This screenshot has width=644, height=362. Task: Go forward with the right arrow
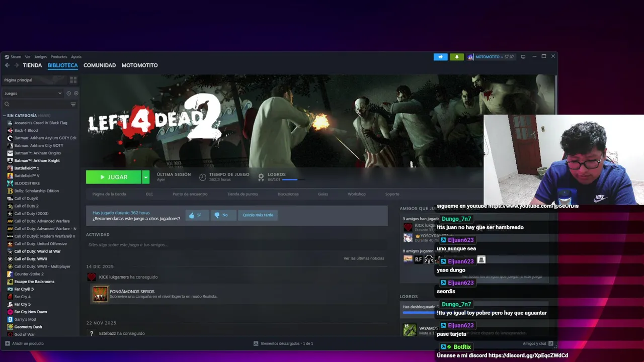[16, 65]
